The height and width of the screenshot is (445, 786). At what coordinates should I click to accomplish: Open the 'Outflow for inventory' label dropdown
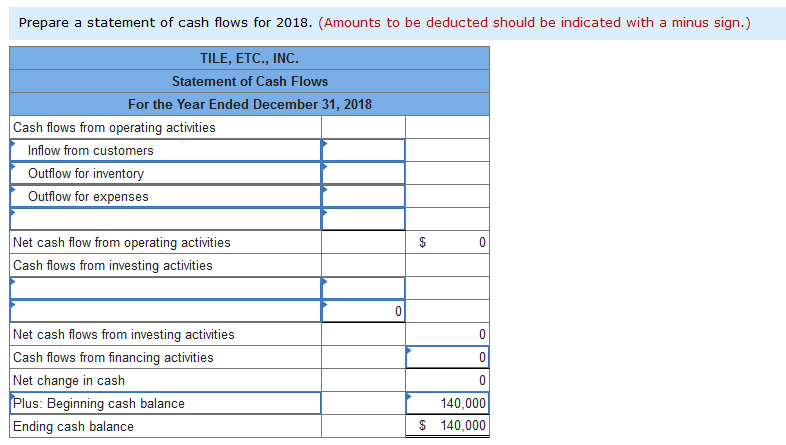tap(165, 173)
